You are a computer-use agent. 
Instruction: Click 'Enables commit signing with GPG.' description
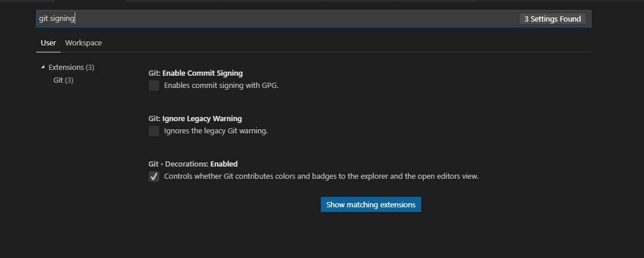pos(222,86)
